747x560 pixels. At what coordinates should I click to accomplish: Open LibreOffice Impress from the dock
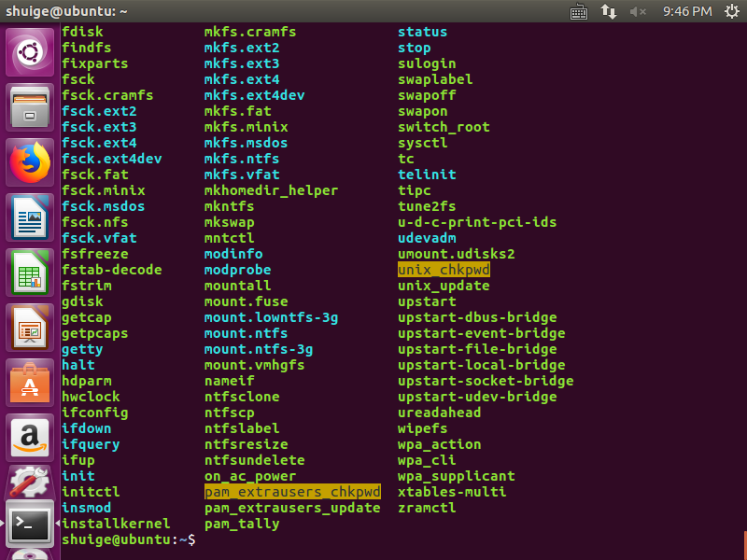pyautogui.click(x=30, y=329)
